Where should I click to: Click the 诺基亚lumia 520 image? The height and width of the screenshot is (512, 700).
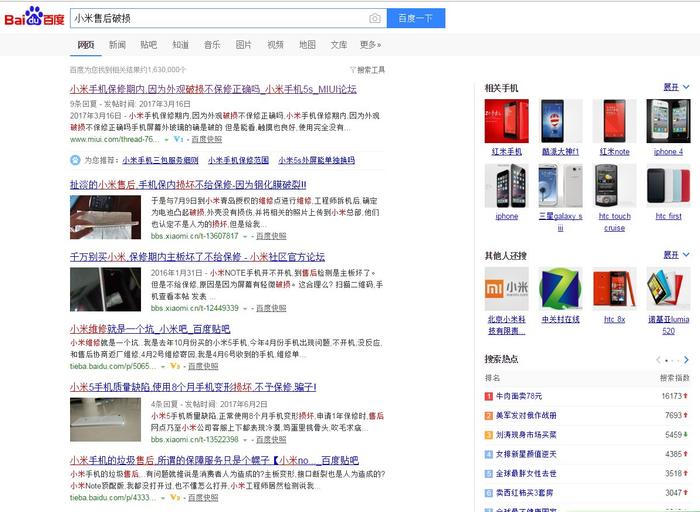tap(668, 289)
